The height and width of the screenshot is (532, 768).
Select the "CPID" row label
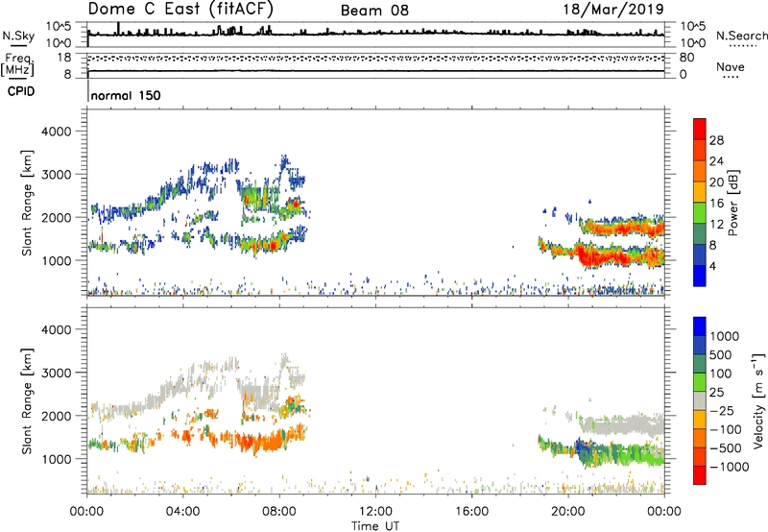pyautogui.click(x=20, y=91)
